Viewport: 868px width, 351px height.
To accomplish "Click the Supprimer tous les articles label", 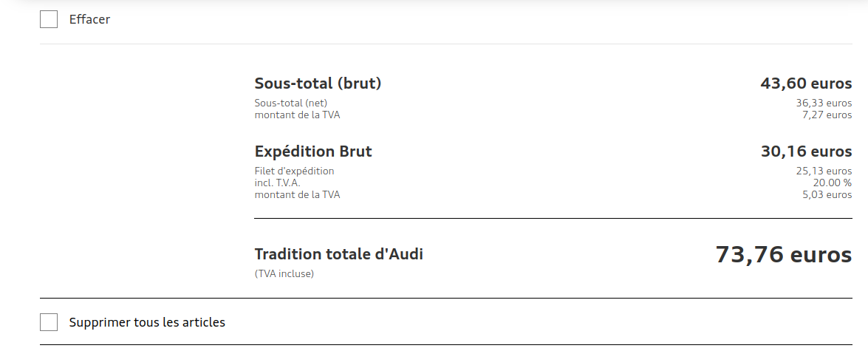I will click(x=147, y=322).
